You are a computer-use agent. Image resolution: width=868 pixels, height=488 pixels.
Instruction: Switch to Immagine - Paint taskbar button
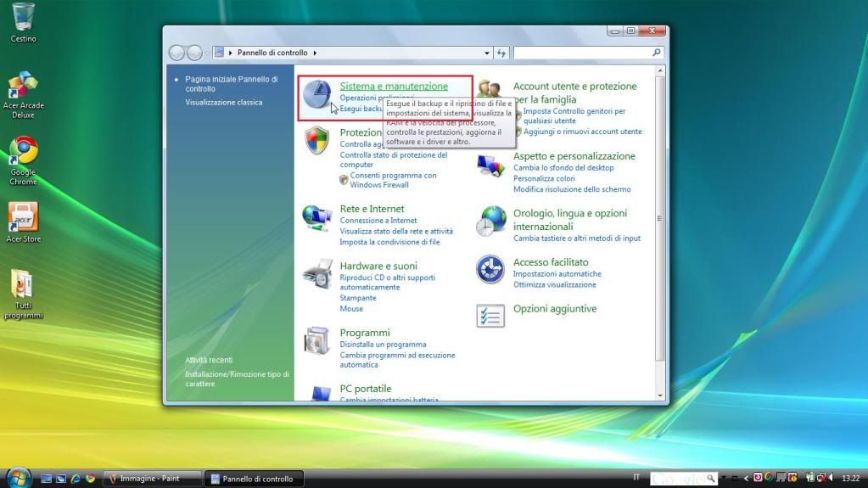coord(153,479)
